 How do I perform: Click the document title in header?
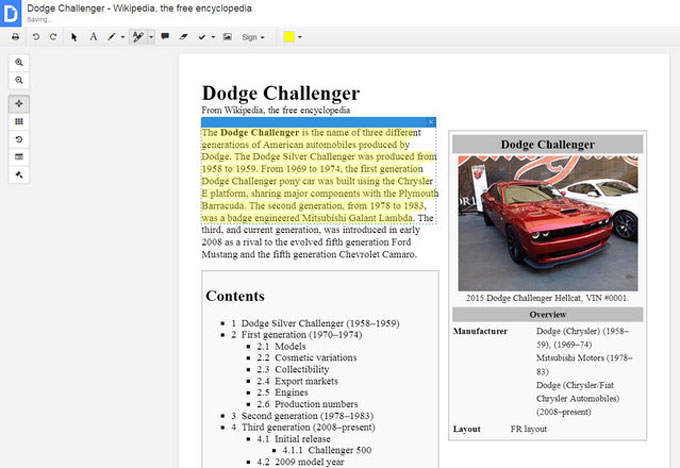139,8
